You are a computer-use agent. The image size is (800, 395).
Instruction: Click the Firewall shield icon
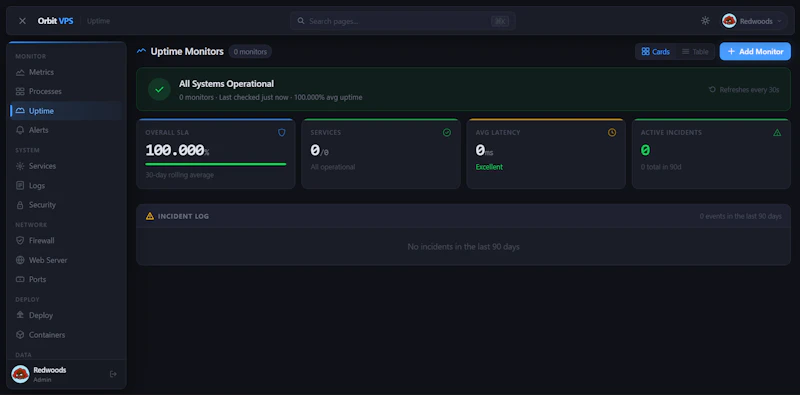(20, 240)
